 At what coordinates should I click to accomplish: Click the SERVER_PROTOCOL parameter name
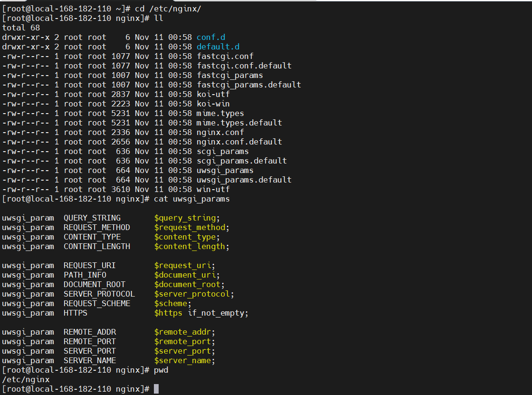coord(99,294)
